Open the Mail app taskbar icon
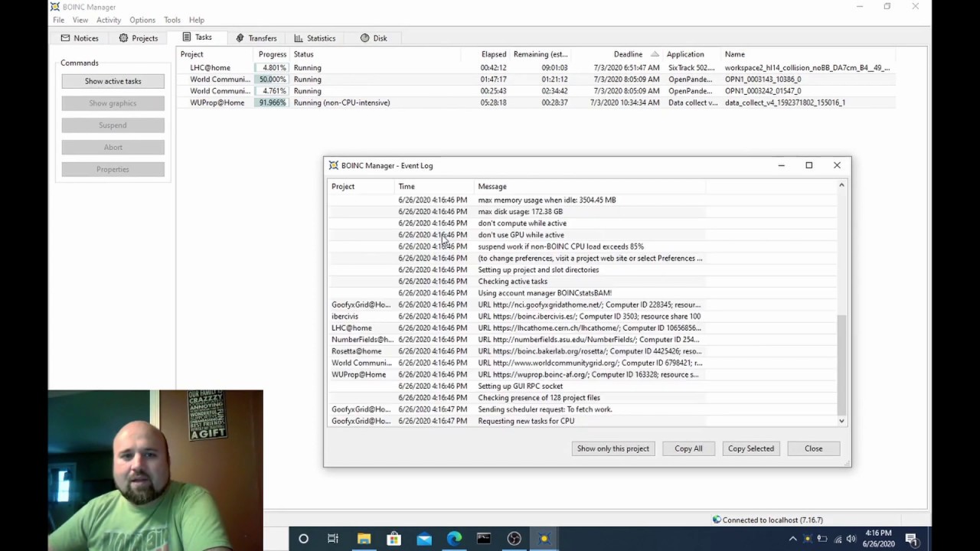The image size is (980, 551). [424, 539]
